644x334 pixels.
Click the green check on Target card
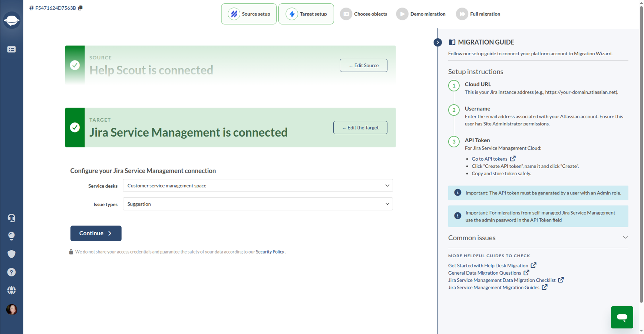click(x=75, y=127)
